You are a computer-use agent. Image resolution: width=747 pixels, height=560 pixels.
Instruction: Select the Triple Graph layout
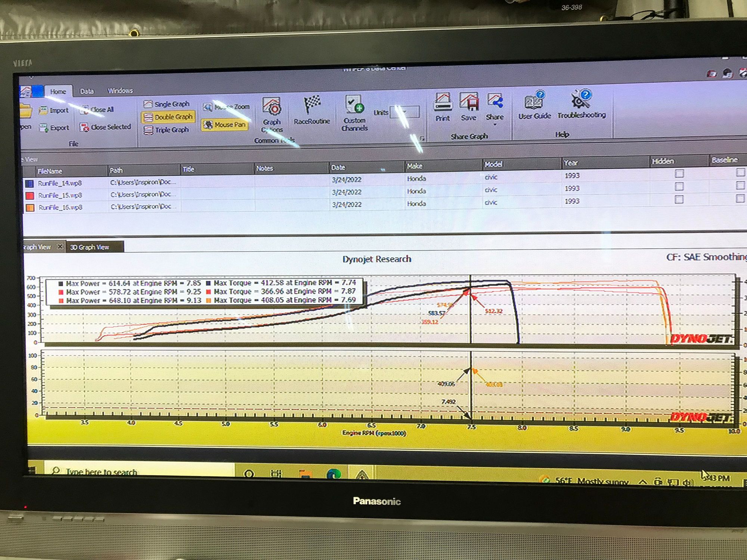(167, 130)
